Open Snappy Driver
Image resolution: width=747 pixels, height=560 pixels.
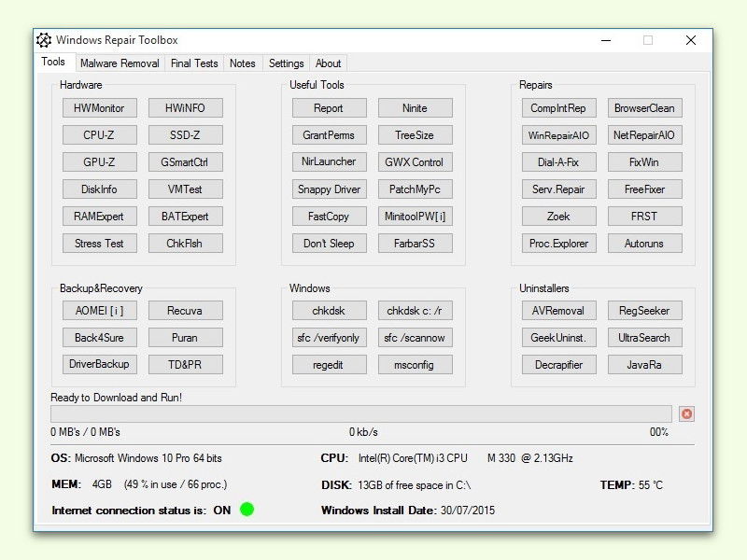[x=329, y=189]
